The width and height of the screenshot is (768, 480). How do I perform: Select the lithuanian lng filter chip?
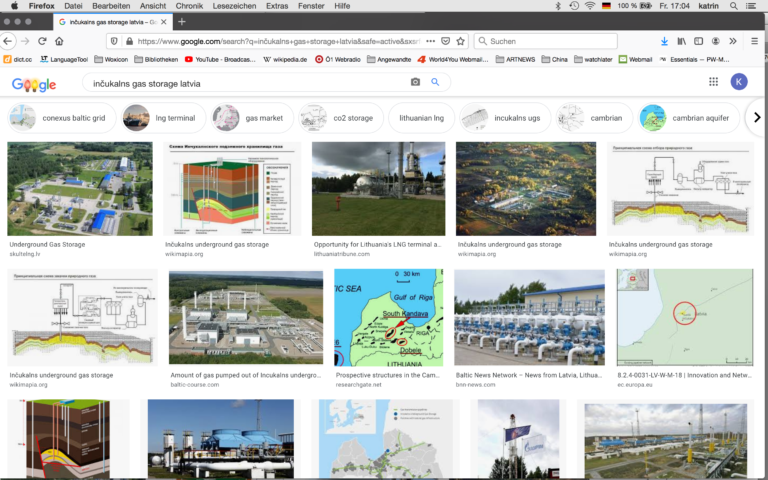pyautogui.click(x=421, y=118)
